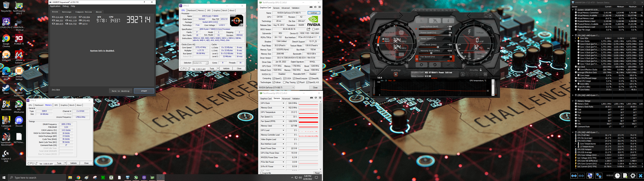644x181 pixels.
Task: Click the Bus Interface question mark icon
Action: click(x=319, y=37)
